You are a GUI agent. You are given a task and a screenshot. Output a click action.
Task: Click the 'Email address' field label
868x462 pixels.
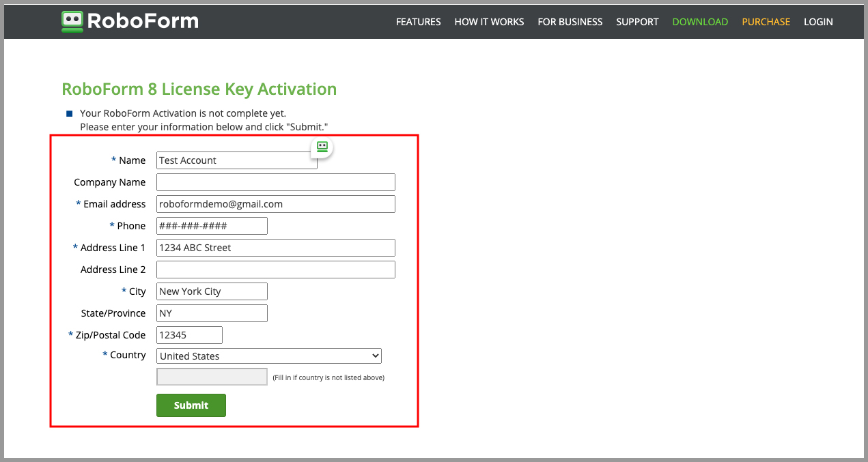pyautogui.click(x=114, y=204)
